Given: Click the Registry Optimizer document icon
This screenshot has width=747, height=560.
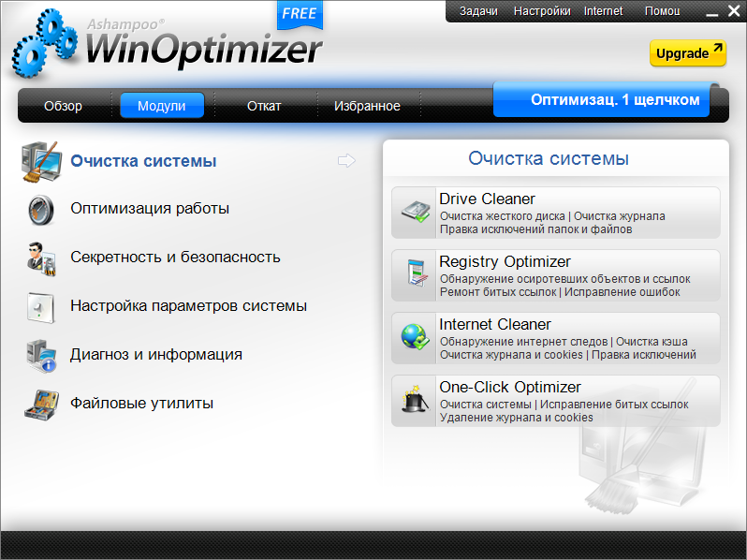Looking at the screenshot, I should pyautogui.click(x=416, y=273).
